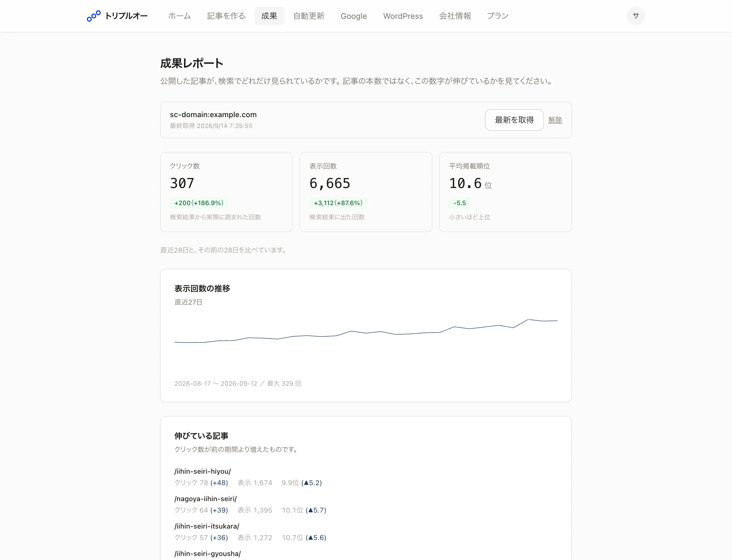Viewport: 732px width, 560px height.
Task: Click the +3,112(+87.6%) change badge
Action: [x=338, y=203]
